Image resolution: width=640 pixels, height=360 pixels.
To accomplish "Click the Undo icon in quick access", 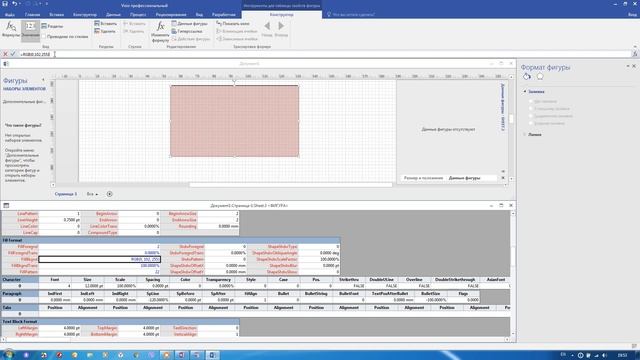I will point(15,4).
